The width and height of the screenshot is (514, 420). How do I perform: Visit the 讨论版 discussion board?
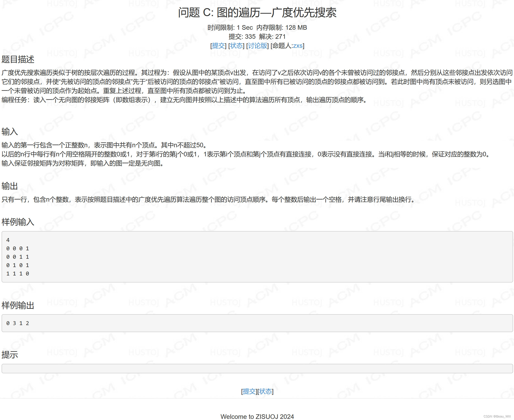tap(257, 46)
